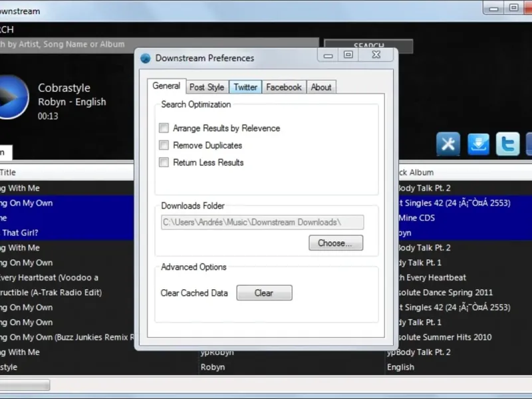Select '(A-Trak Radio Edit)' track row
The image size is (532, 399).
click(67, 293)
